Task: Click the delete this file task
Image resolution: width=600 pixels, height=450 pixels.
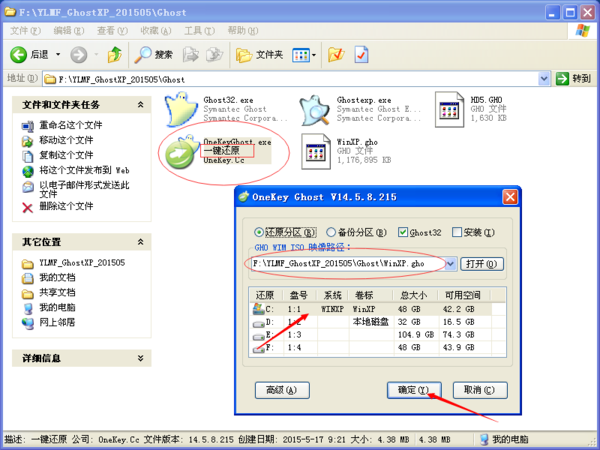Action: coord(66,206)
